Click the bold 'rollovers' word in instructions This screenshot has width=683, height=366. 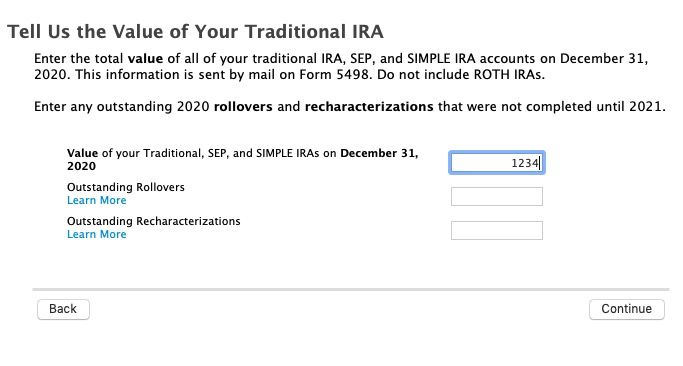pyautogui.click(x=243, y=107)
